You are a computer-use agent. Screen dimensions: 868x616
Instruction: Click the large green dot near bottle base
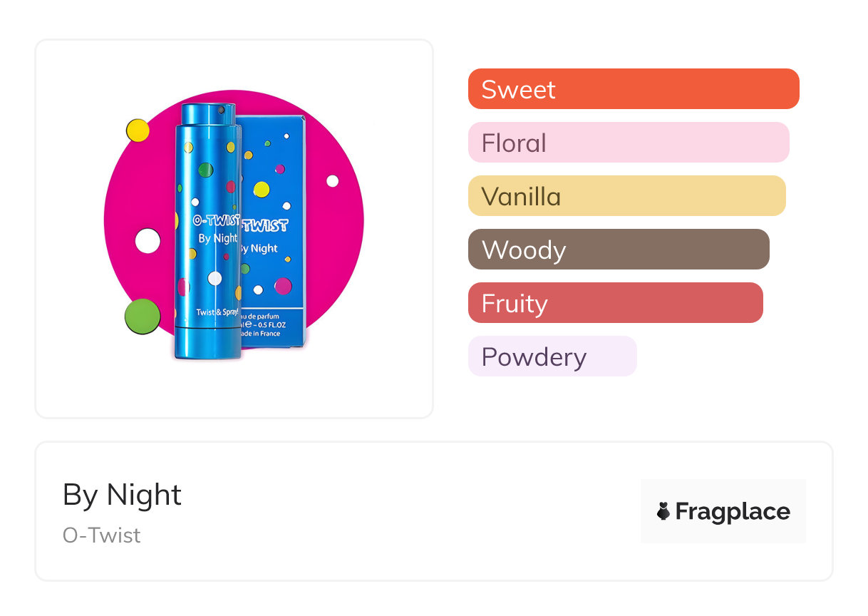[x=142, y=316]
